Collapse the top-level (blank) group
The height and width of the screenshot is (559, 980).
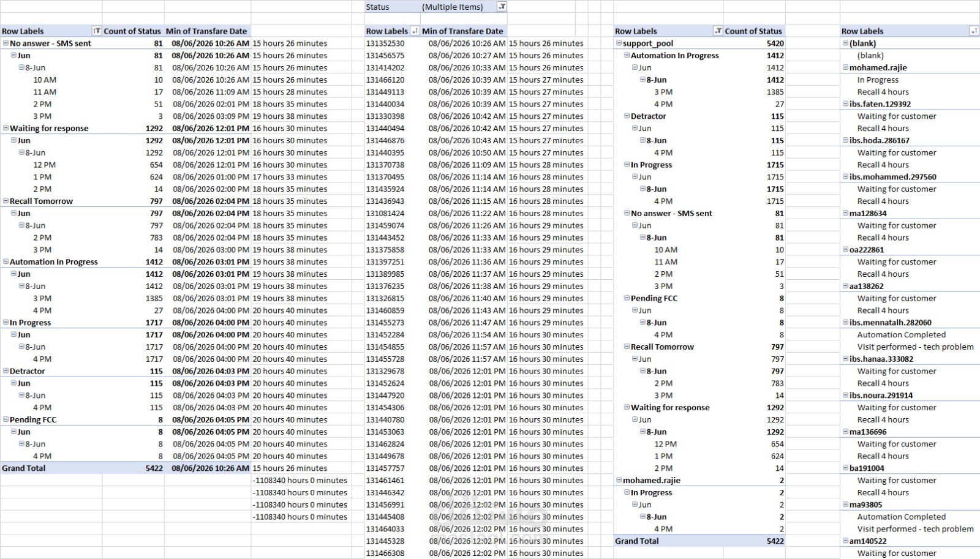(x=845, y=43)
